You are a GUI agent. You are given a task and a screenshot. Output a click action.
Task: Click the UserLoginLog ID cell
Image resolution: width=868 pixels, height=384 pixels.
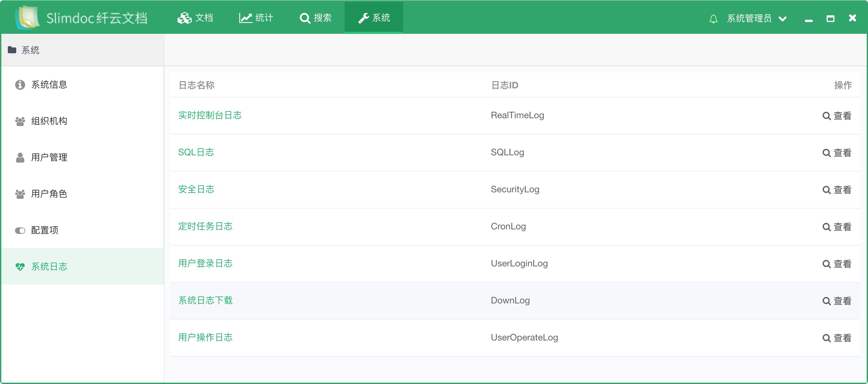coord(519,263)
